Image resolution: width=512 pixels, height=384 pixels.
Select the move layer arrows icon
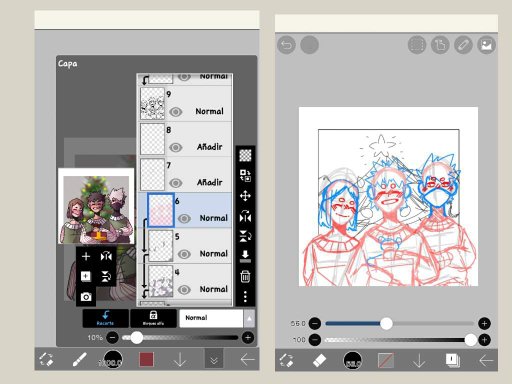245,196
